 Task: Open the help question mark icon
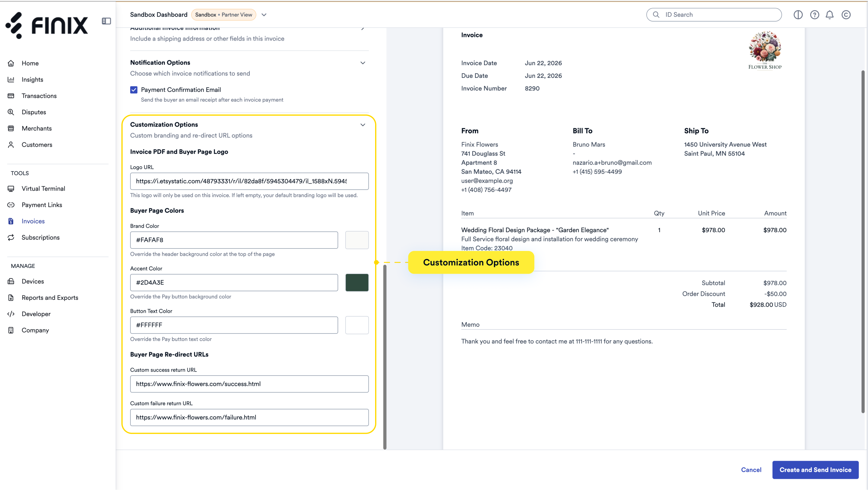click(x=814, y=15)
